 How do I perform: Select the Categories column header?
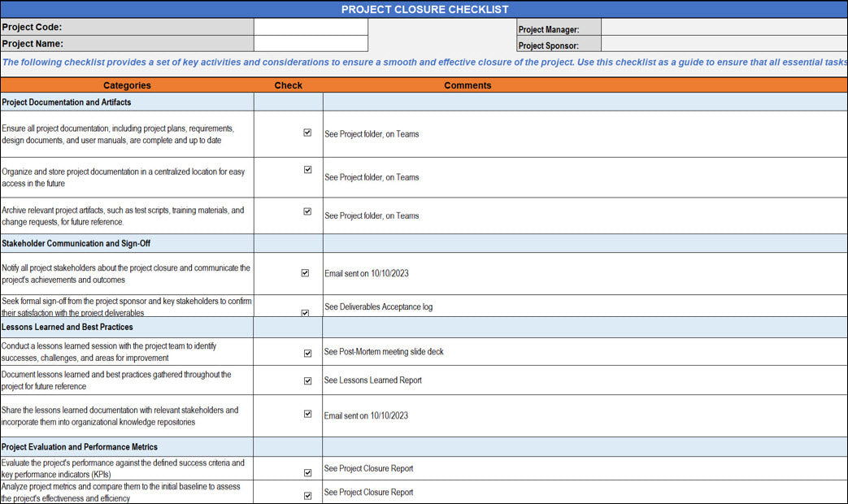point(127,85)
